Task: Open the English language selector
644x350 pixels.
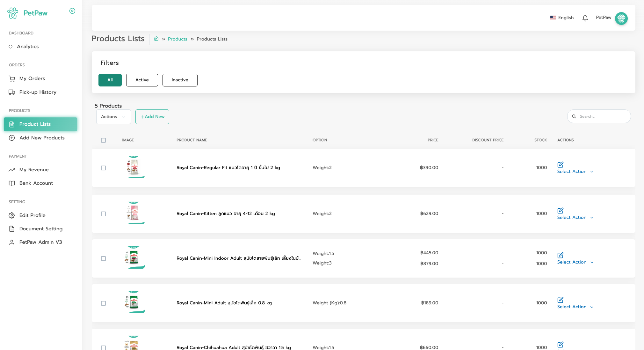Action: [561, 18]
